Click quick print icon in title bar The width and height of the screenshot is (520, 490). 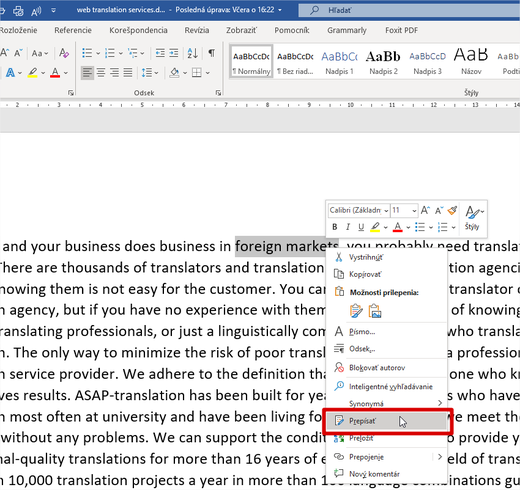pos(18,11)
